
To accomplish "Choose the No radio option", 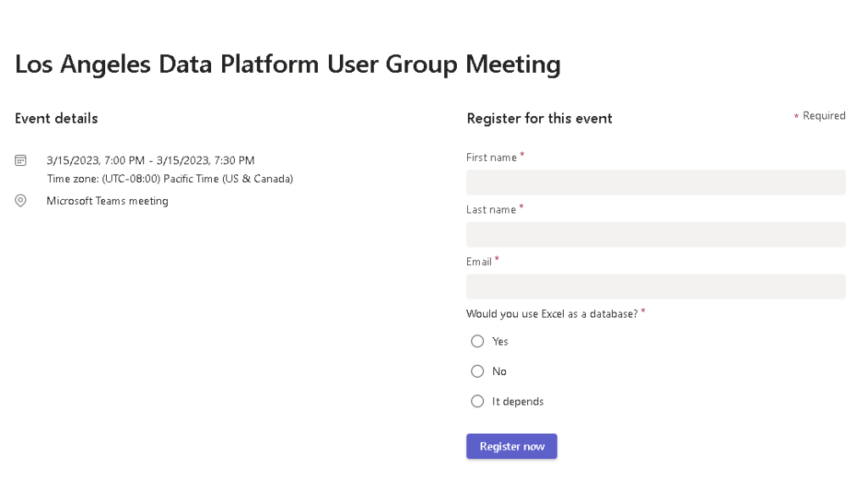I will pyautogui.click(x=477, y=372).
